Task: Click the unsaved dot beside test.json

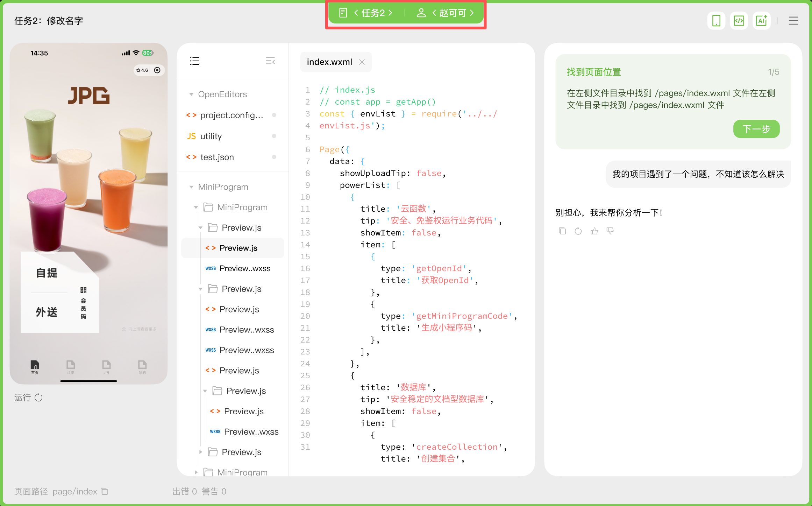Action: tap(274, 157)
